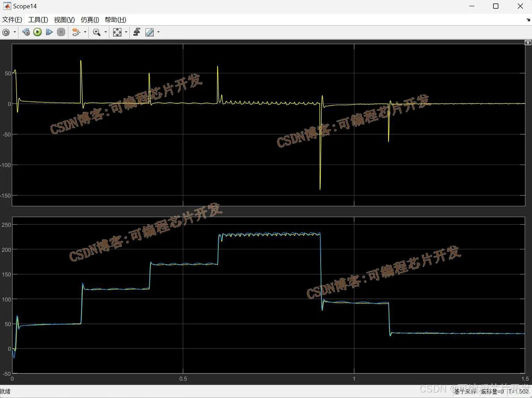Expand the highlight block dropdown arrow
Viewport: 532px width, 398px height.
tap(85, 32)
